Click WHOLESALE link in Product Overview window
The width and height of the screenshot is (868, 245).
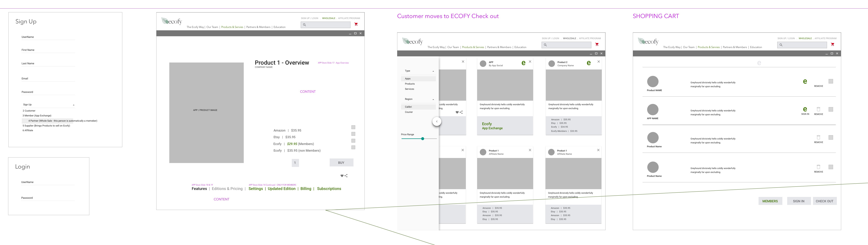click(329, 18)
